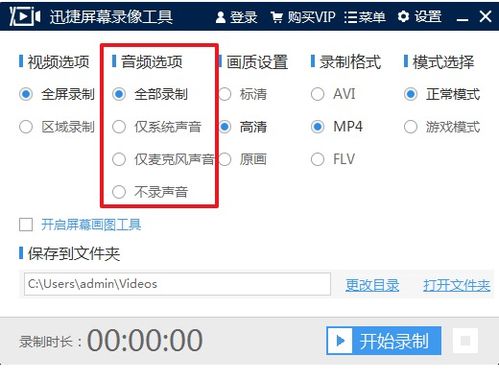Close the recorder window
The width and height of the screenshot is (499, 380).
tap(485, 16)
